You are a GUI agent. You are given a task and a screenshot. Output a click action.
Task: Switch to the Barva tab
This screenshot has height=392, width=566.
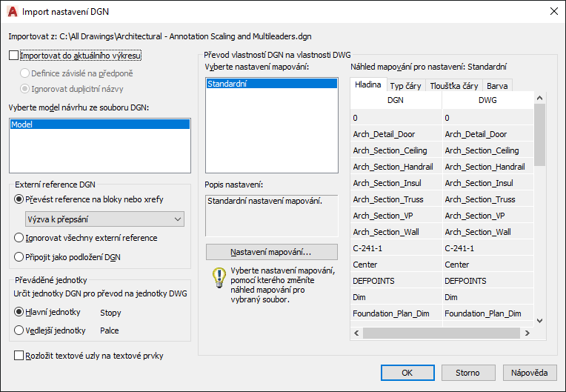point(497,86)
